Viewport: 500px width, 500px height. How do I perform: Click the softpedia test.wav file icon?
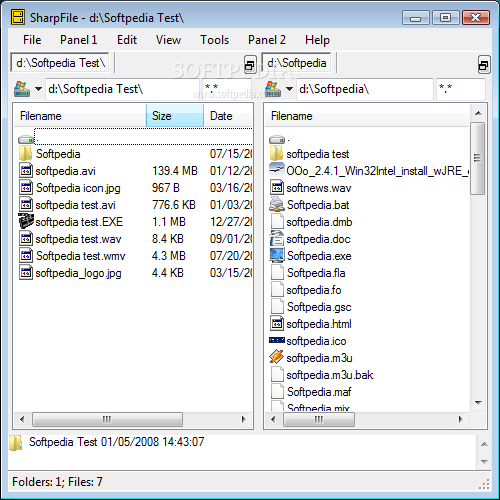[x=26, y=239]
